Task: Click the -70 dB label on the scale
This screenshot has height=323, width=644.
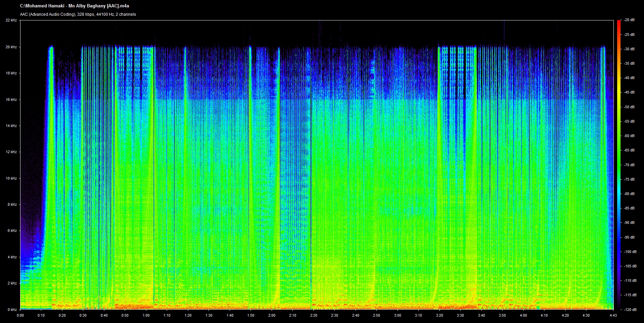Action: [x=629, y=165]
